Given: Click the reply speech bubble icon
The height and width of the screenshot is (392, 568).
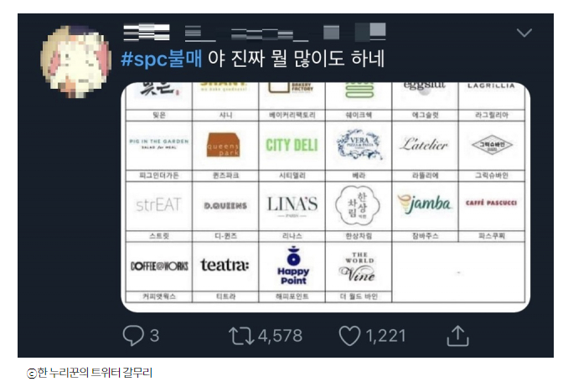Looking at the screenshot, I should coord(133,335).
